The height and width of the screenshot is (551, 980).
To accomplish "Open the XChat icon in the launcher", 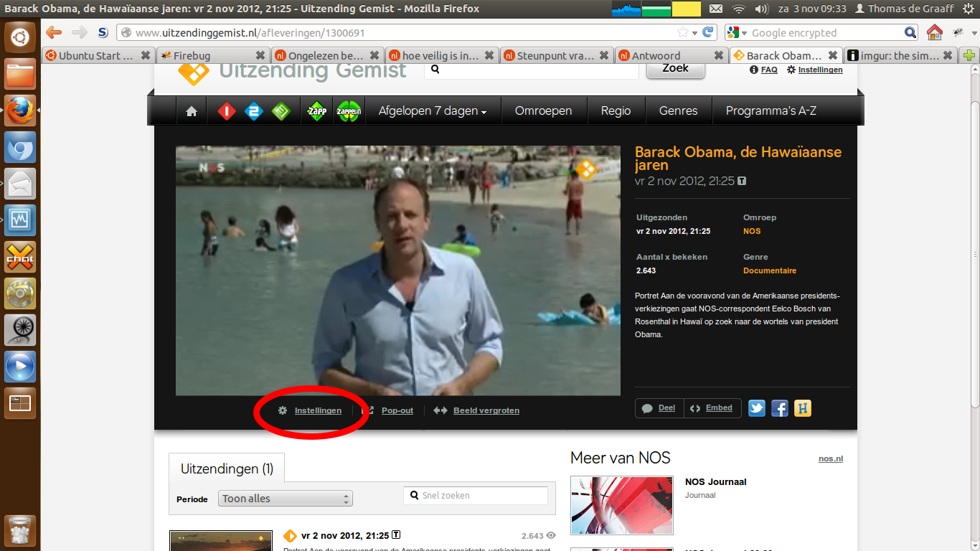I will point(20,257).
